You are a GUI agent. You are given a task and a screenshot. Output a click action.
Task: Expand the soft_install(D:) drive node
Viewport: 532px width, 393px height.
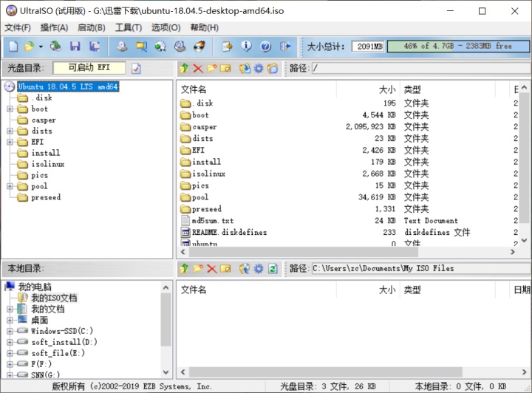coord(10,342)
